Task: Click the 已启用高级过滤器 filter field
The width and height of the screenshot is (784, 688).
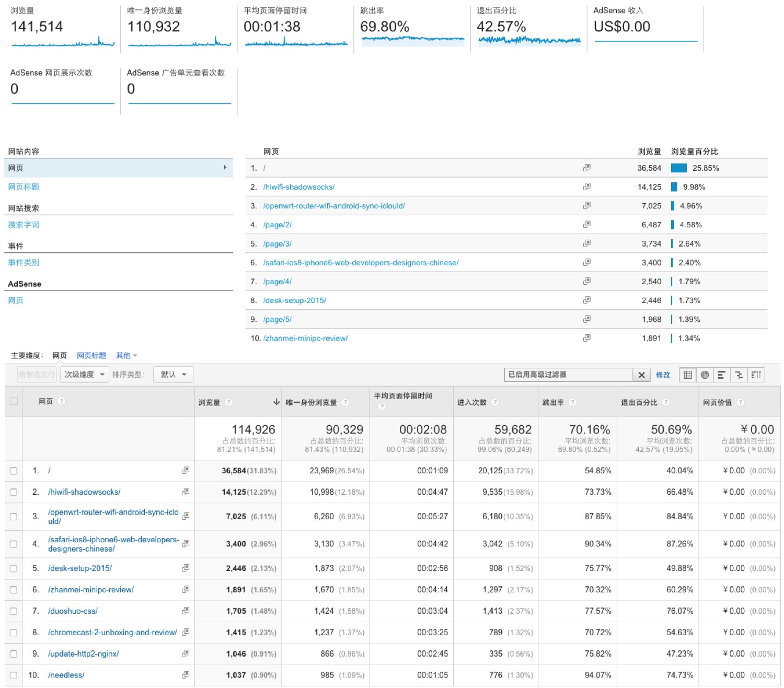Action: (x=568, y=375)
